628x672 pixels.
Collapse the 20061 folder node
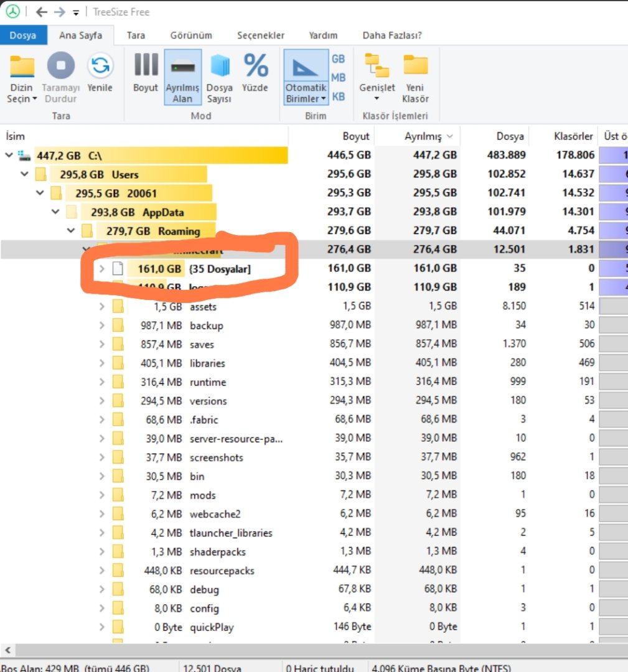tap(40, 193)
